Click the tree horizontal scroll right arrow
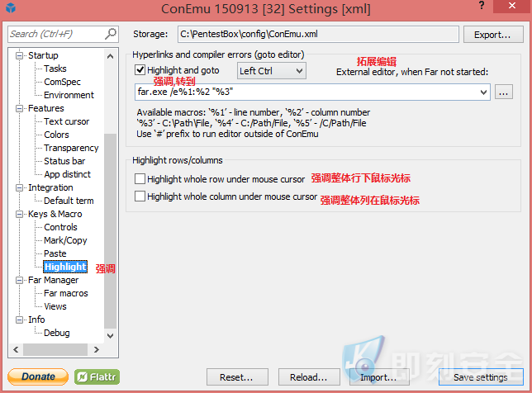Image resolution: width=532 pixels, height=393 pixels. click(97, 349)
